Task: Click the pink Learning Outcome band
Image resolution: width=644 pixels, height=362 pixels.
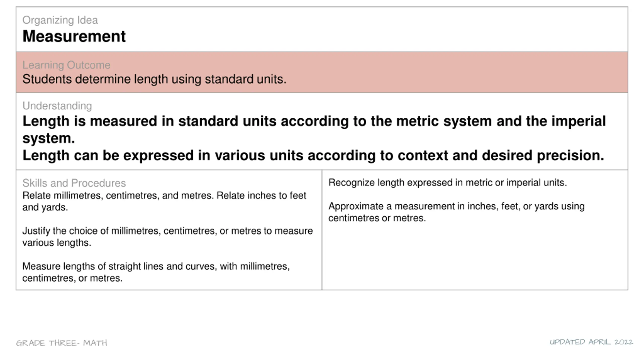Action: click(x=322, y=72)
